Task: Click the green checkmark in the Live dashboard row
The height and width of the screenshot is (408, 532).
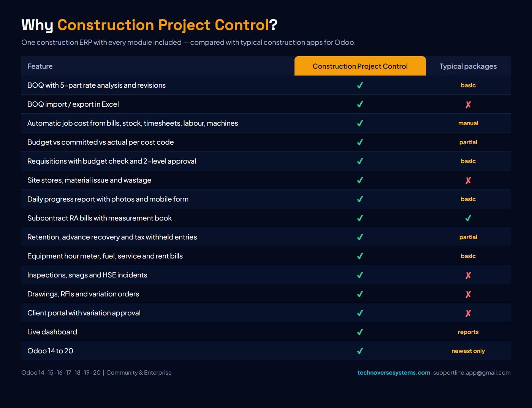Action: pos(360,332)
